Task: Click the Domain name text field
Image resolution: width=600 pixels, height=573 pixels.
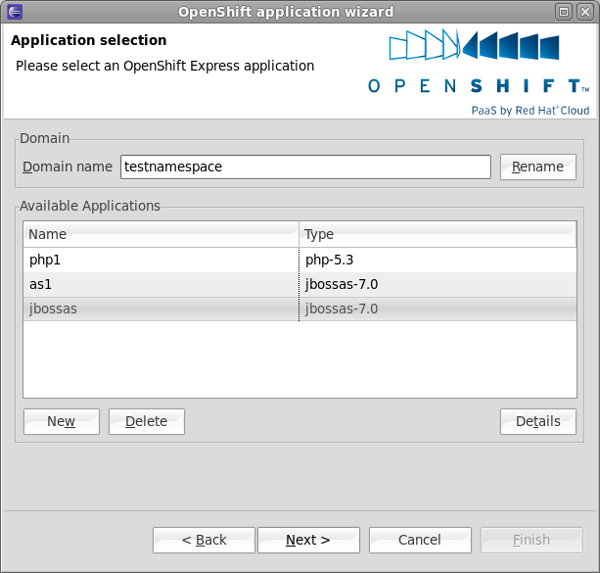Action: pos(305,167)
